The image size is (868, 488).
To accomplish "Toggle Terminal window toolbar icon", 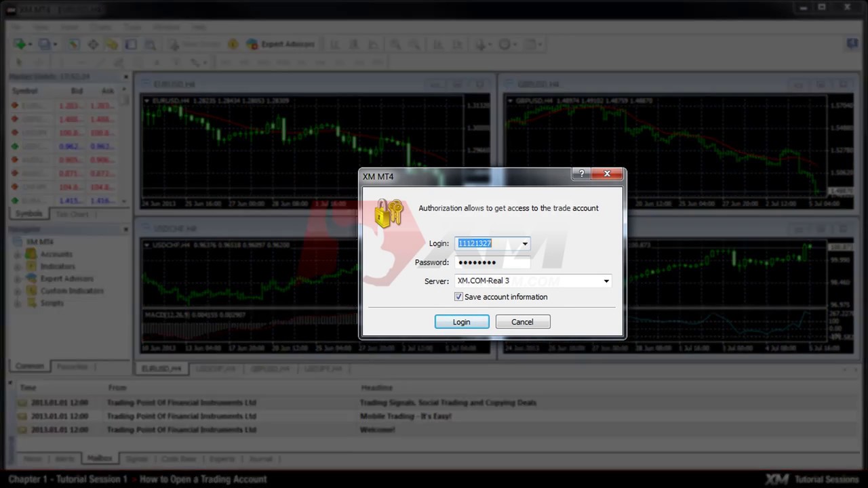I will pos(131,44).
